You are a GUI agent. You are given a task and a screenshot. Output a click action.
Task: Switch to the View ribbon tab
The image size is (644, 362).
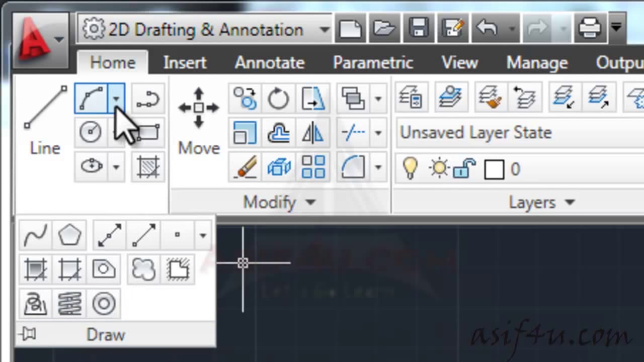coord(459,62)
